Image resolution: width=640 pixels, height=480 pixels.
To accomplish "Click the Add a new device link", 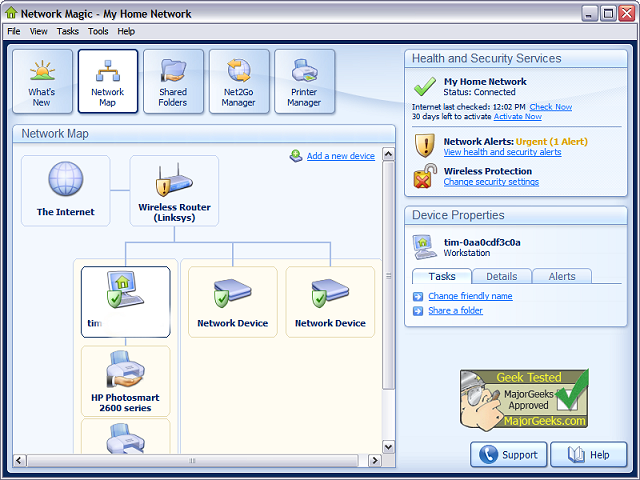I will tap(340, 156).
